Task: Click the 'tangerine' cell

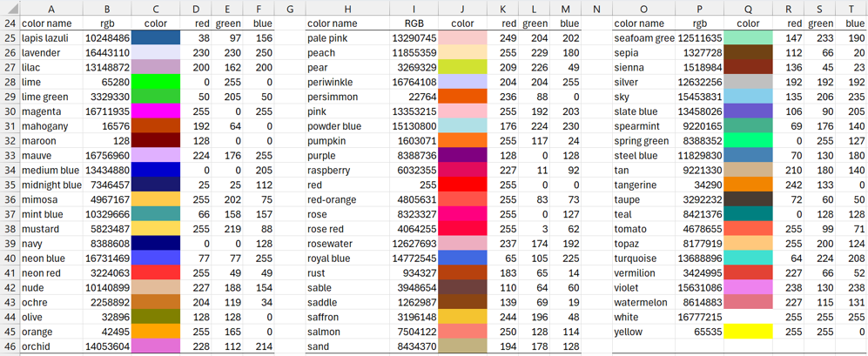Action: (643, 185)
